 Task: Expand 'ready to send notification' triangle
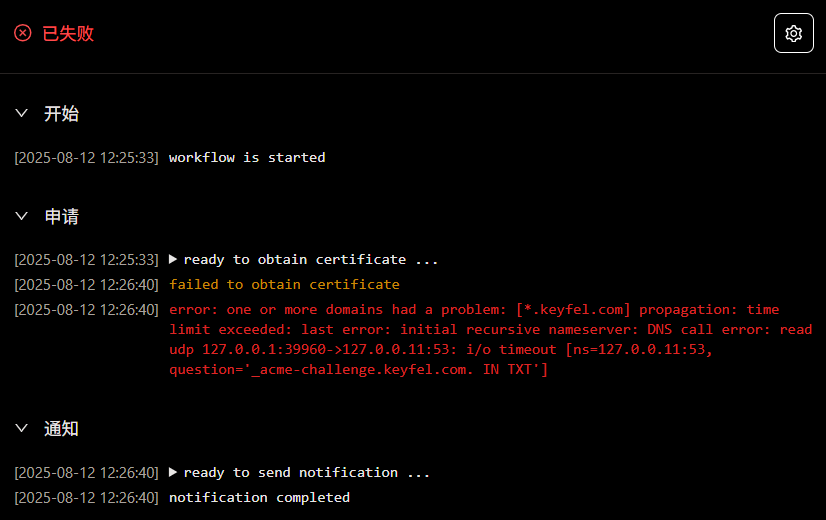pos(172,472)
